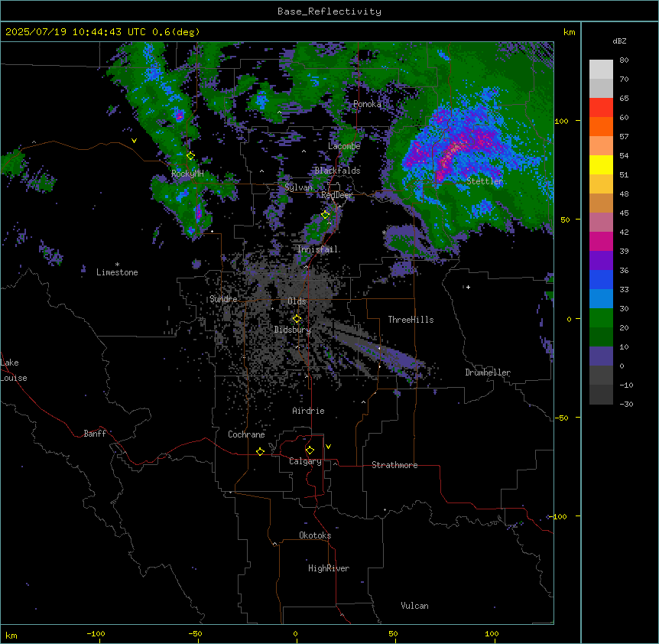Click the HighRiver label

(329, 568)
